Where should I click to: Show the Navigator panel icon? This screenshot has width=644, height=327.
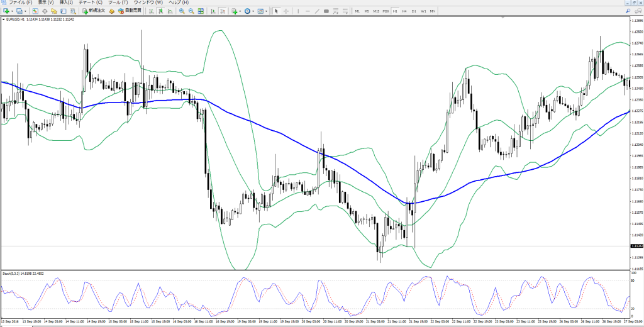(x=54, y=11)
